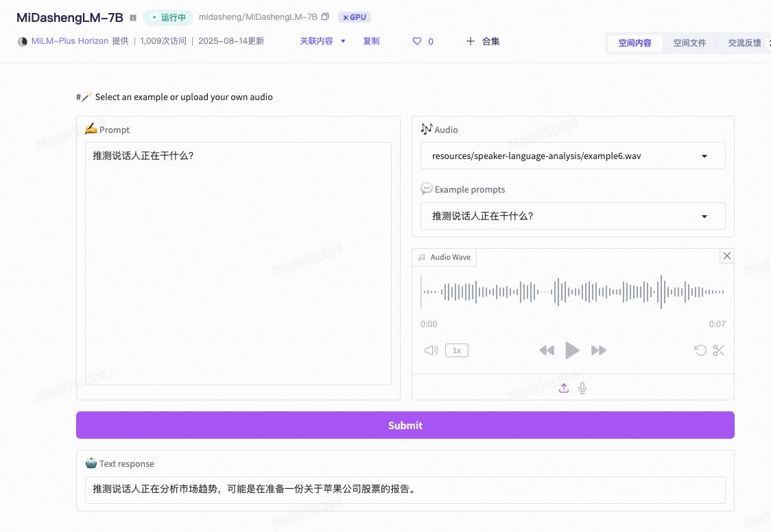The width and height of the screenshot is (771, 532).
Task: Start microphone recording
Action: point(582,387)
